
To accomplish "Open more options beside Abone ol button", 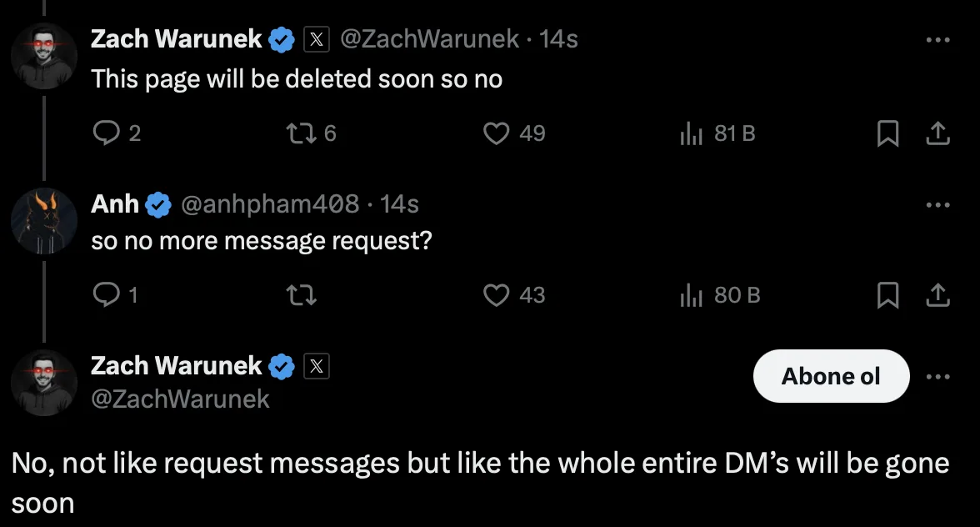I will [937, 377].
